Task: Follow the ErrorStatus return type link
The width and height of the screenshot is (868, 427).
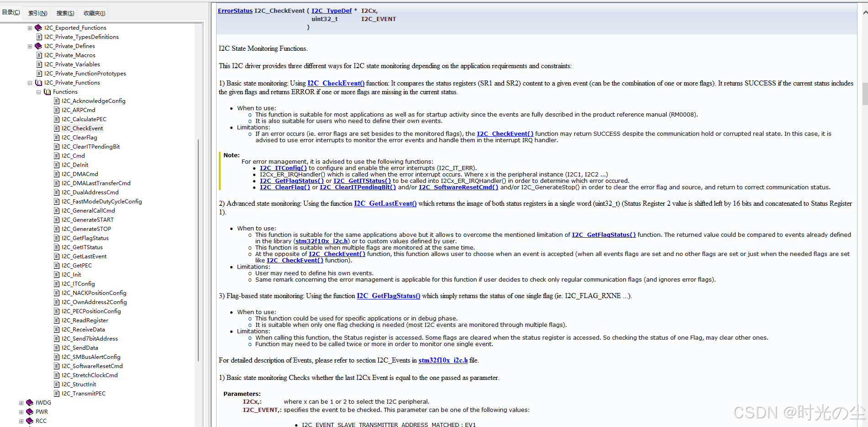Action: (235, 11)
